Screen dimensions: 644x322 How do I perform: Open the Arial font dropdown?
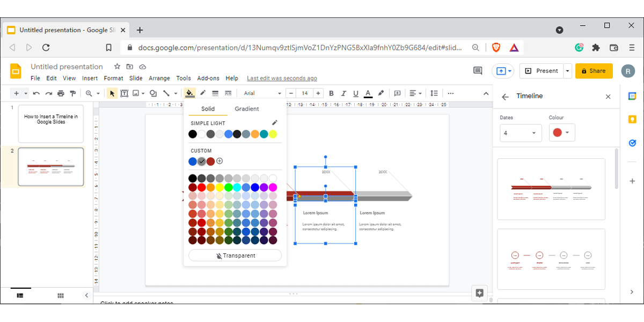coord(261,93)
